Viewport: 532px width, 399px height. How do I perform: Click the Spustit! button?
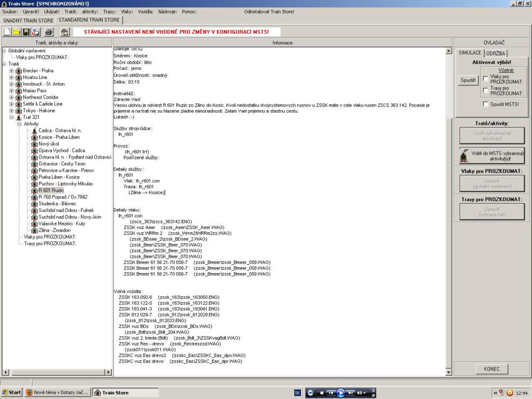(x=467, y=81)
